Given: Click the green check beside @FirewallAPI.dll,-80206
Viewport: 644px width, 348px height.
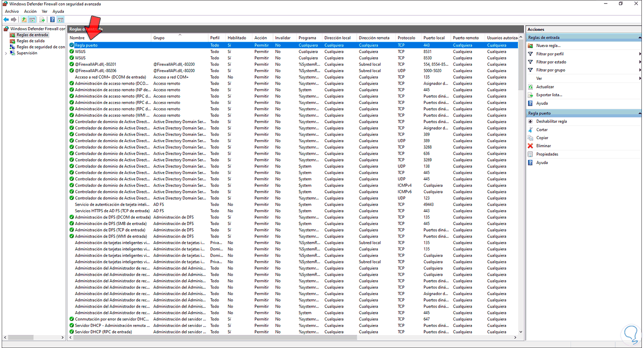Looking at the screenshot, I should pyautogui.click(x=72, y=70).
